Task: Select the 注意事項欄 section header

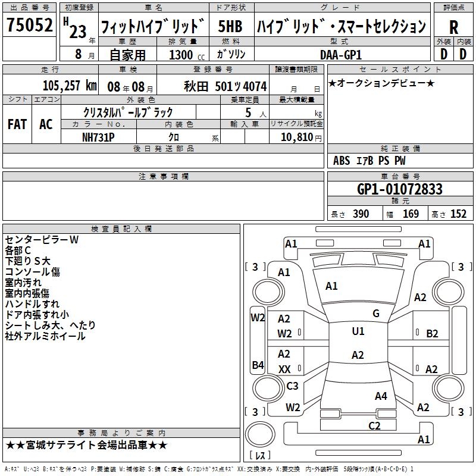Action: pyautogui.click(x=163, y=176)
